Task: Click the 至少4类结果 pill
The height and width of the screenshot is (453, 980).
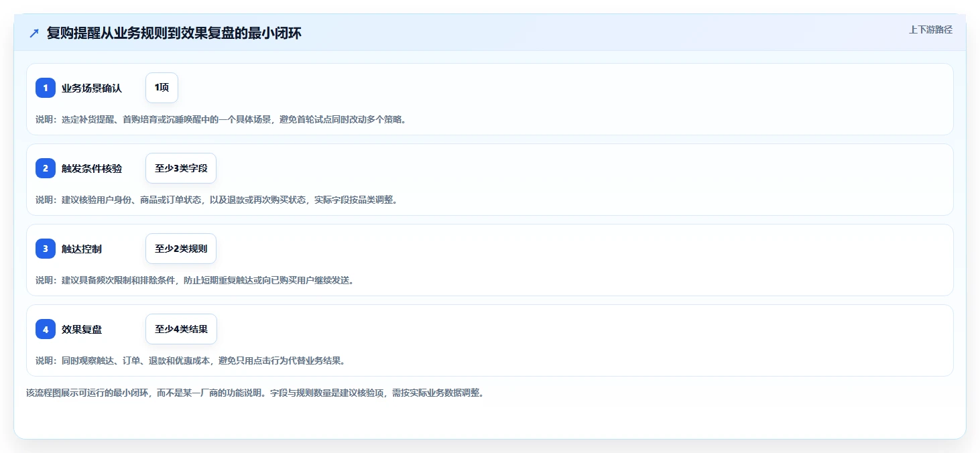Action: point(181,329)
